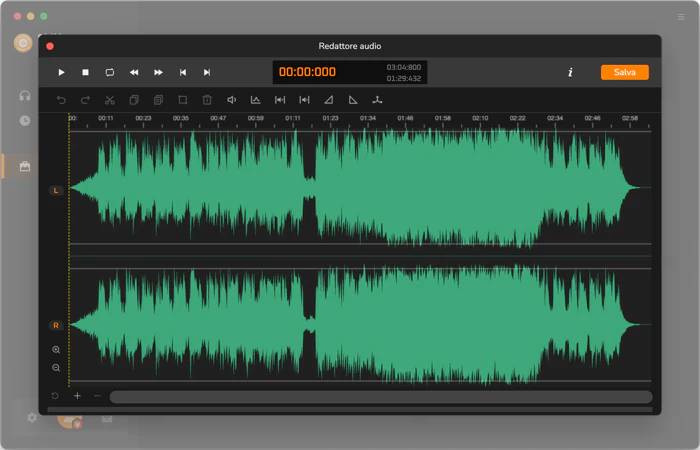
Task: Click the second trim-to-marker arrows icon
Action: pyautogui.click(x=304, y=100)
